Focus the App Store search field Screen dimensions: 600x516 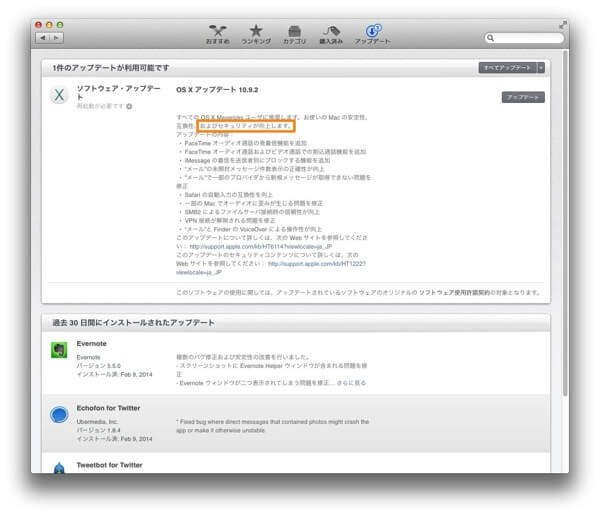[x=524, y=38]
